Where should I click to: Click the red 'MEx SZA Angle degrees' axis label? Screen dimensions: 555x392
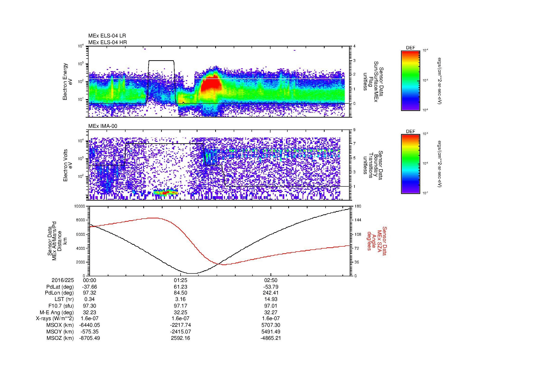(x=377, y=241)
